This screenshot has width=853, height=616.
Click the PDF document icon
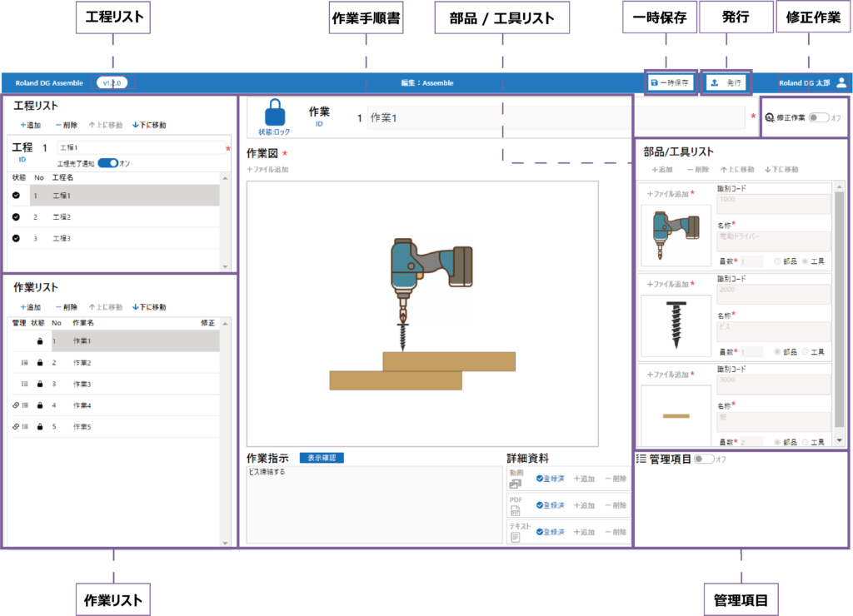point(515,510)
